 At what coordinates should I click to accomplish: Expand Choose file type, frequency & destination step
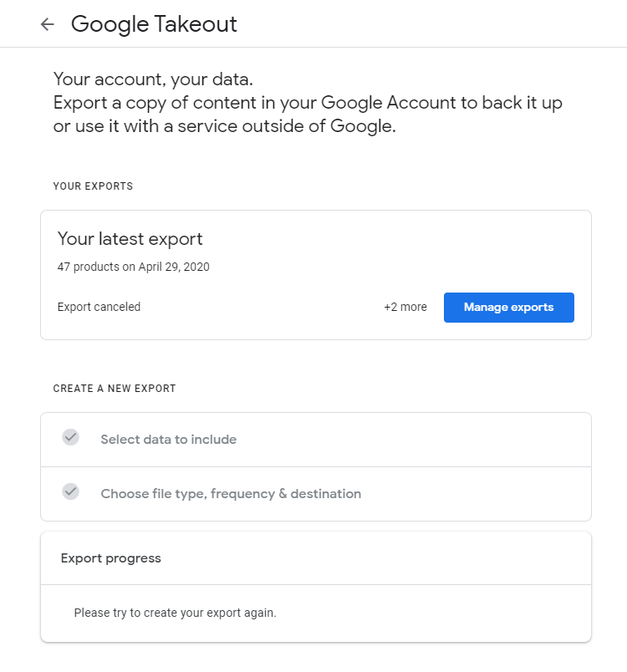pos(231,494)
